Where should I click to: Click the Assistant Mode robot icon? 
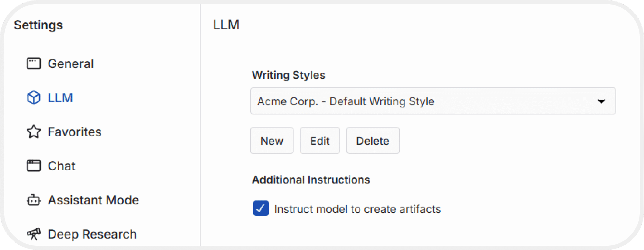coord(33,200)
